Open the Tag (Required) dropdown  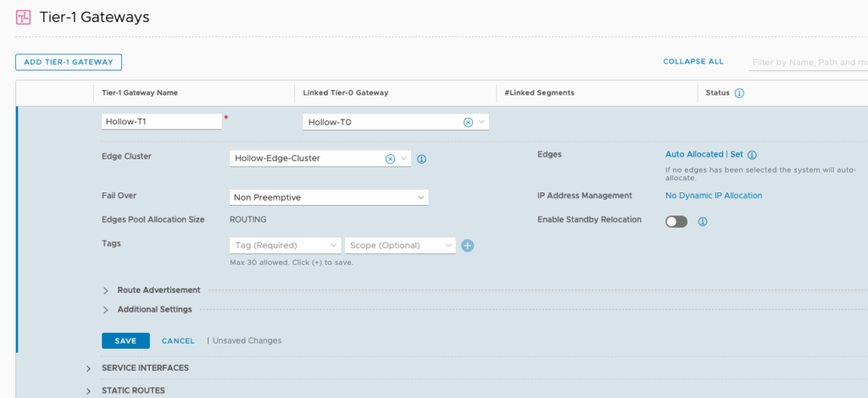[285, 246]
